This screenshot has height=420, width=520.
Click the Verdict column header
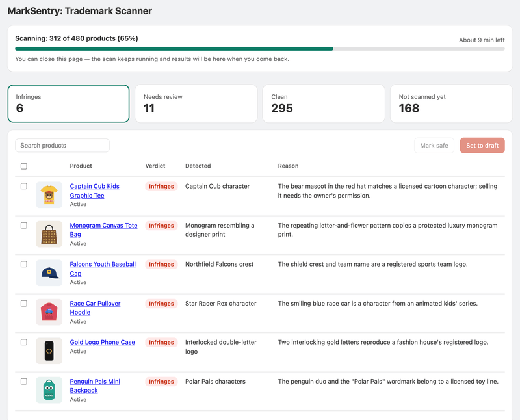[x=155, y=166]
